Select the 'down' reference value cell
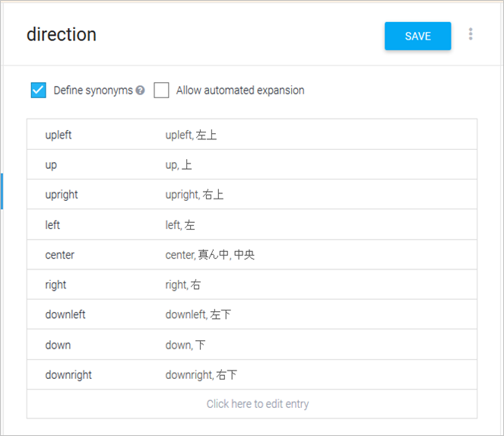 click(58, 345)
